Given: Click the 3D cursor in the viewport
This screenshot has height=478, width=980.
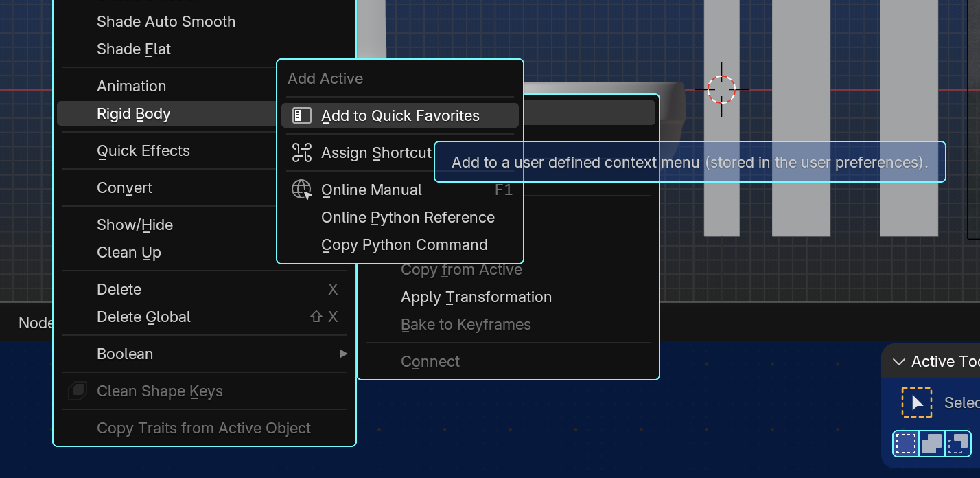Looking at the screenshot, I should [721, 89].
